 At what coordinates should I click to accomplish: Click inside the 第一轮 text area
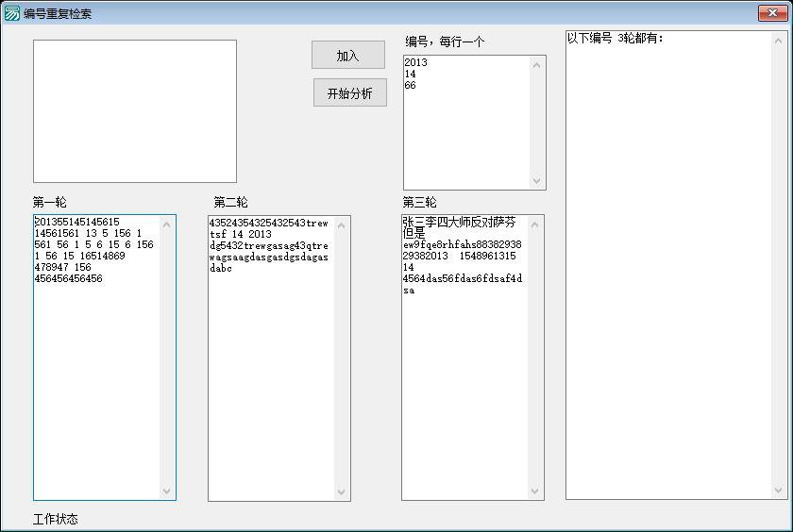pyautogui.click(x=97, y=377)
